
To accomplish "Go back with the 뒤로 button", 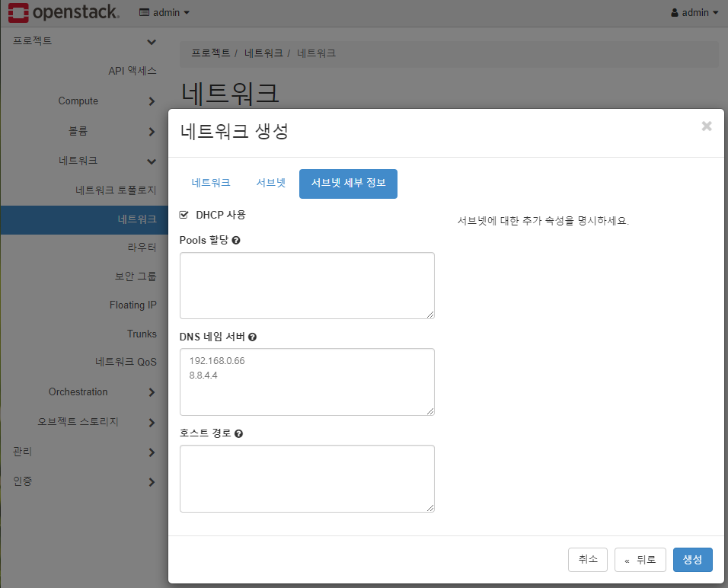I will [x=640, y=560].
